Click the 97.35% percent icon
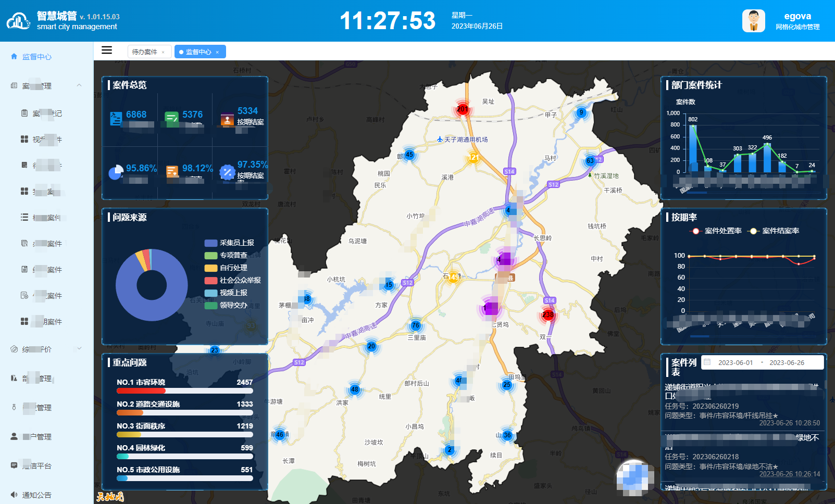Viewport: 835px width, 504px height. pos(227,172)
